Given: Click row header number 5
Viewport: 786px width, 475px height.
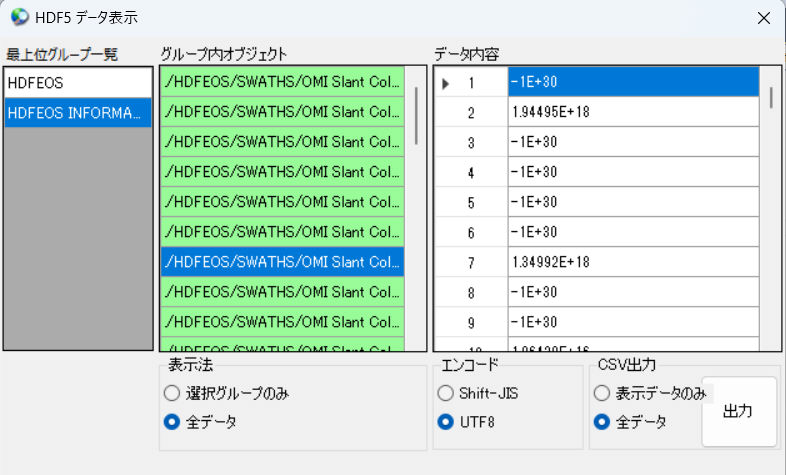Looking at the screenshot, I should click(x=471, y=202).
